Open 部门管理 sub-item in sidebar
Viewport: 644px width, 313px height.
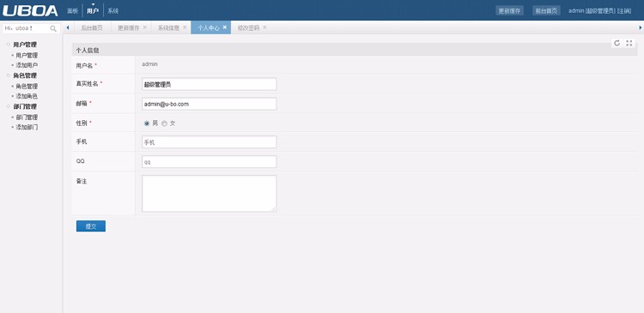point(27,117)
